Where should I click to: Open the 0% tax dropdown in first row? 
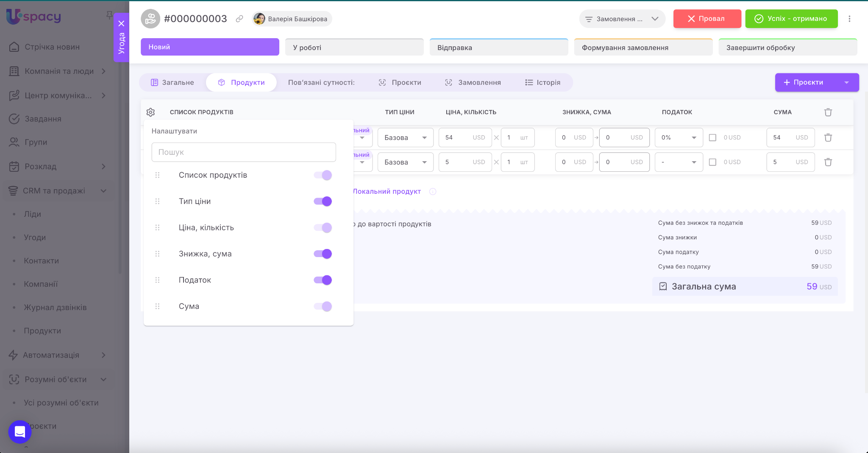pos(679,137)
